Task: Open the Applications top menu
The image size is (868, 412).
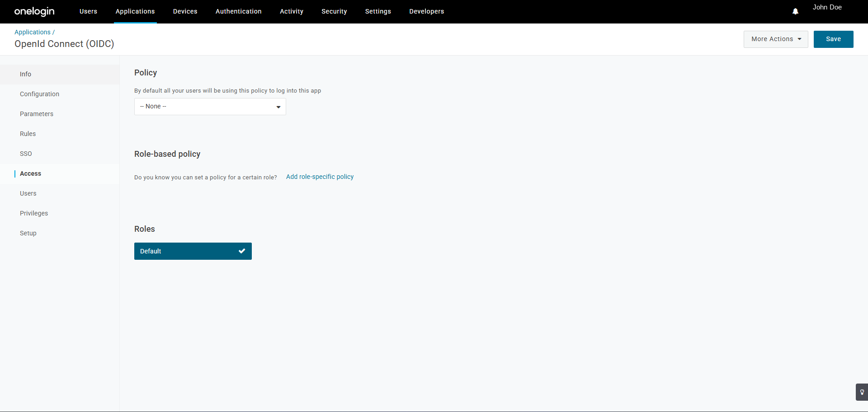Action: (x=135, y=11)
